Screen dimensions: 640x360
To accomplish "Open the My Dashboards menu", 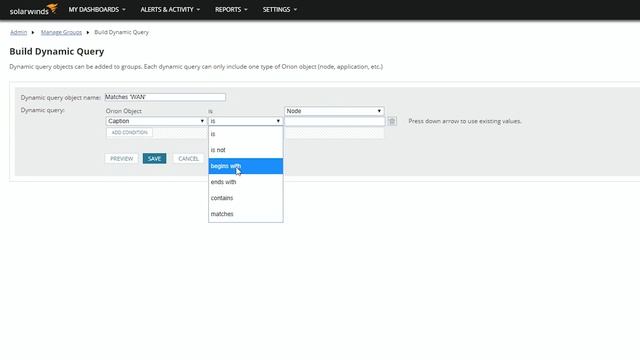I will 97,9.
